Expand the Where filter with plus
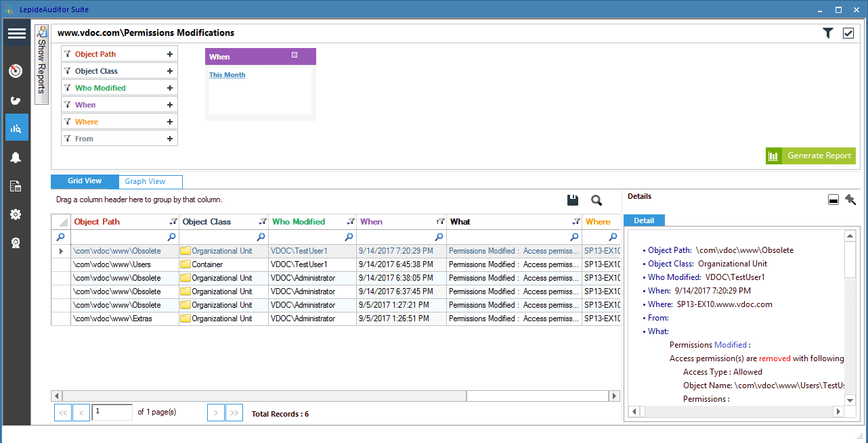The height and width of the screenshot is (443, 868). click(170, 122)
